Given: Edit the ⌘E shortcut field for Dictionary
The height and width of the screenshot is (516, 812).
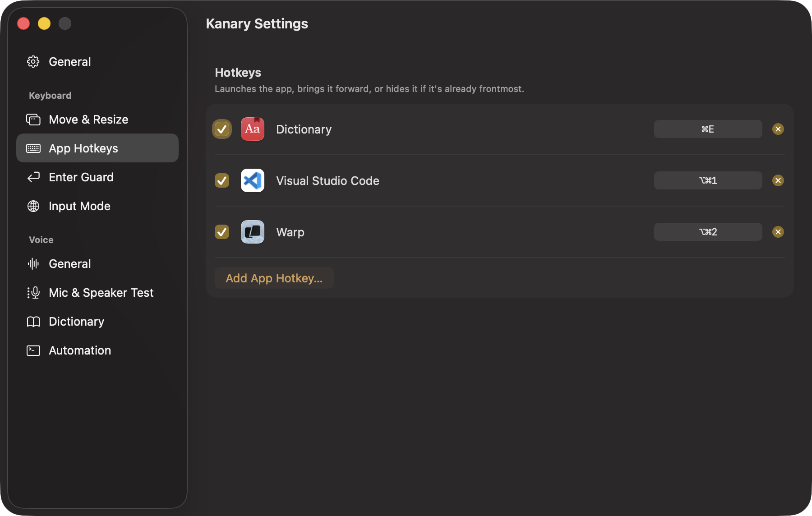Looking at the screenshot, I should [x=708, y=129].
